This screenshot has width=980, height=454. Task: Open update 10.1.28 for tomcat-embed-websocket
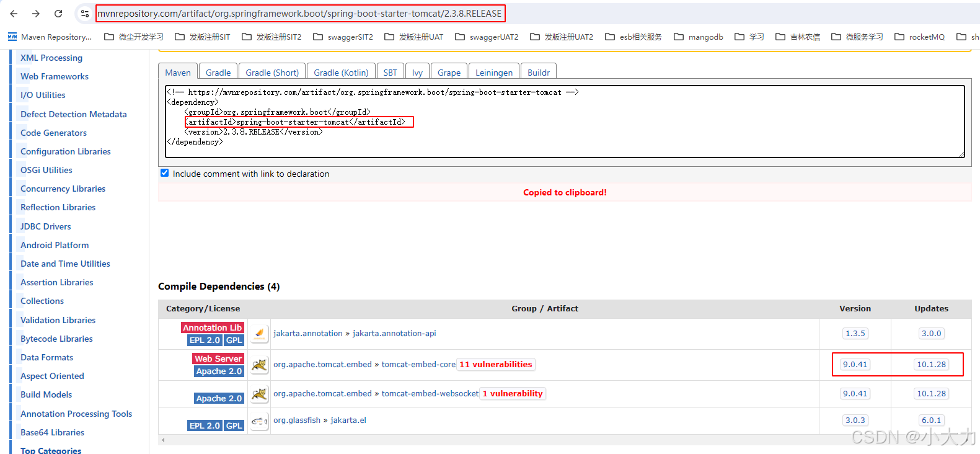pos(931,393)
